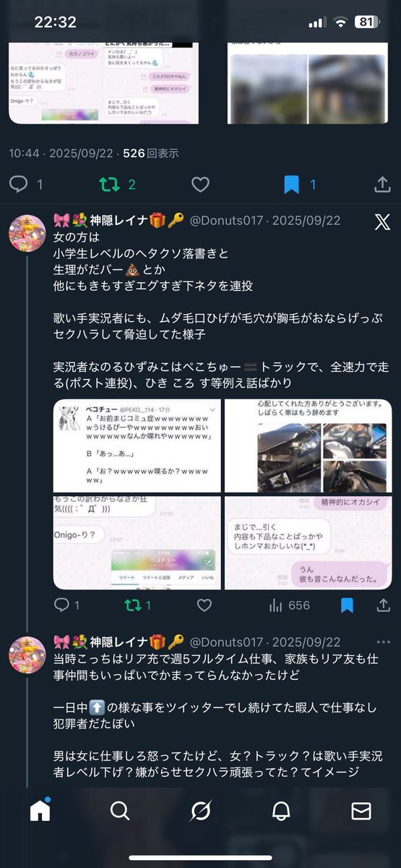Image resolution: width=401 pixels, height=868 pixels.
Task: Tap reply icon on 526-view post
Action: click(x=20, y=184)
